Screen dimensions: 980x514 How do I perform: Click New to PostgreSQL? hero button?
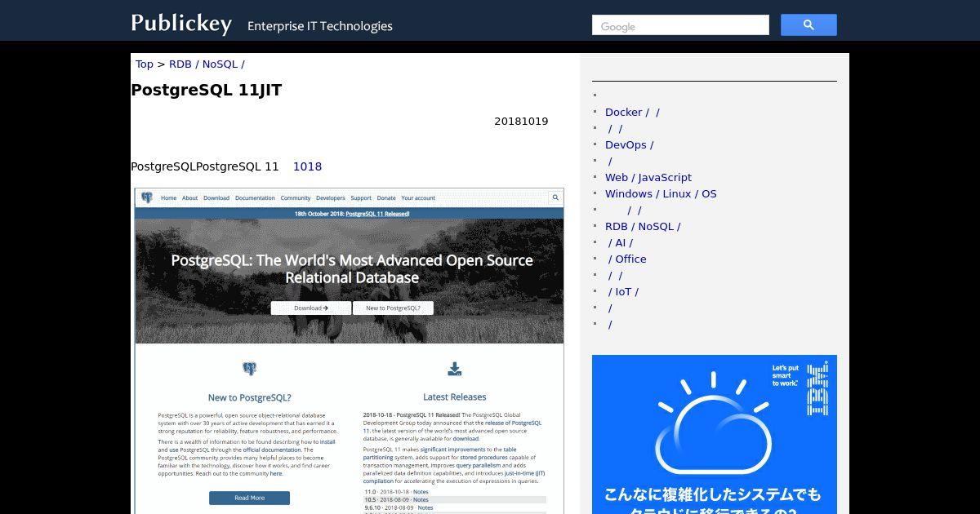[393, 308]
